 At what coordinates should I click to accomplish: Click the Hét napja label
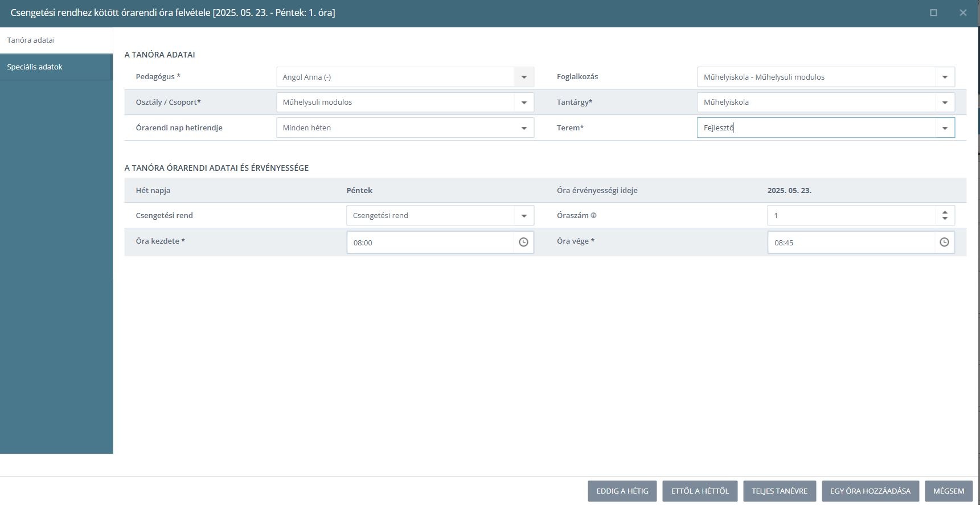pos(153,191)
